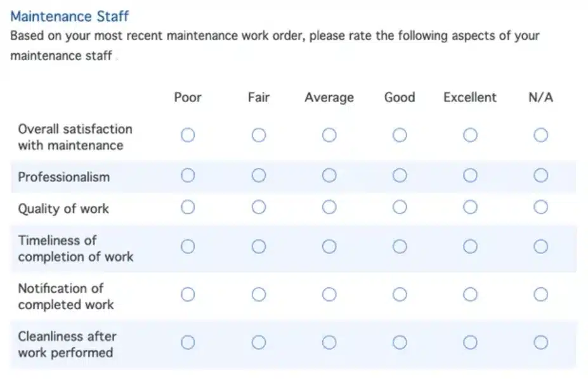Rate Timeliness of completion as Good
Image resolution: width=588 pixels, height=379 pixels.
click(400, 247)
